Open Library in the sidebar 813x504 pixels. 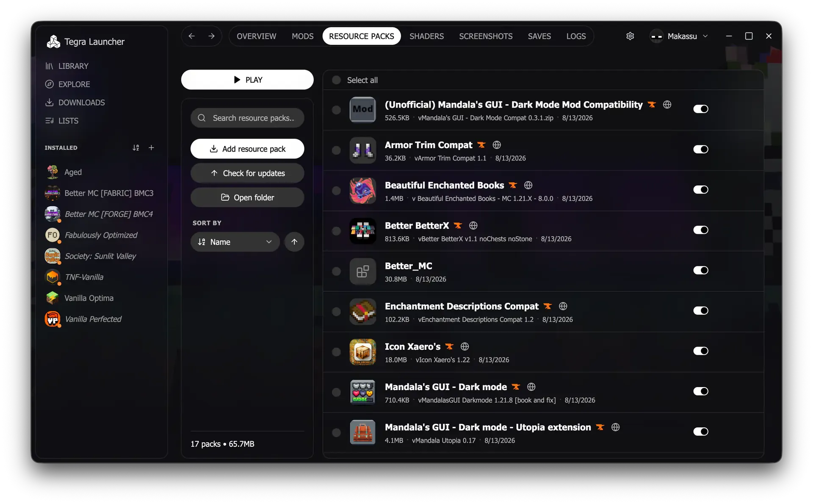(67, 66)
